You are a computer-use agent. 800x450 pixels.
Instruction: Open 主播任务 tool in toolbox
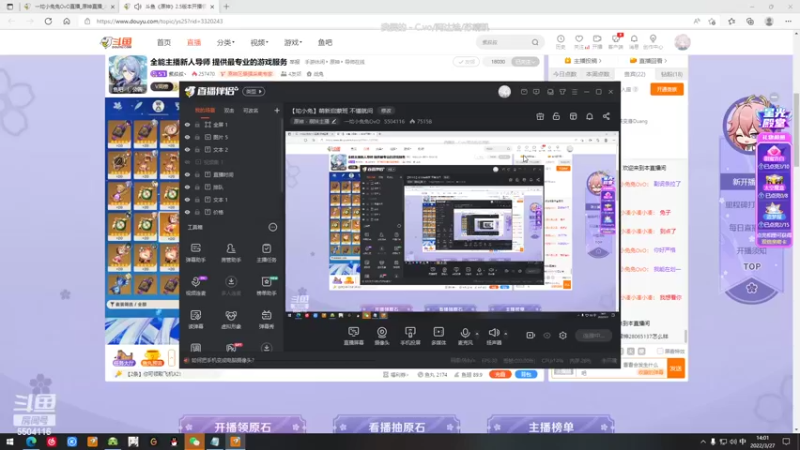(x=266, y=252)
